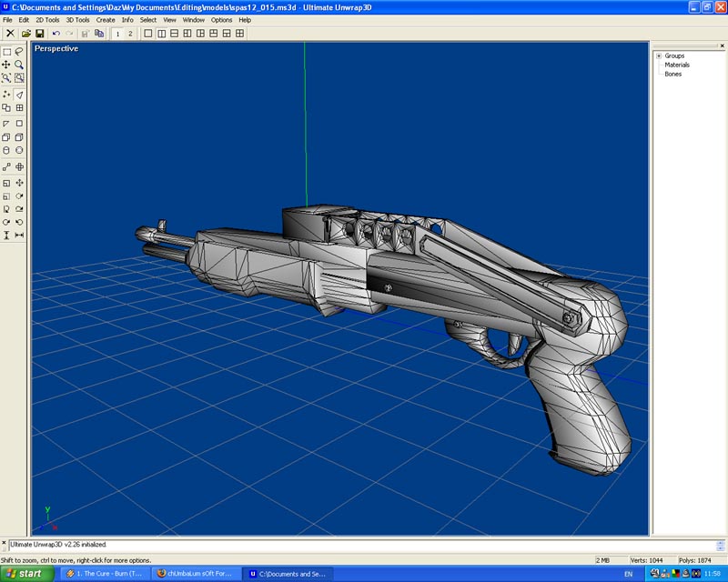728x582 pixels.
Task: Select the single viewport layout
Action: [x=148, y=34]
